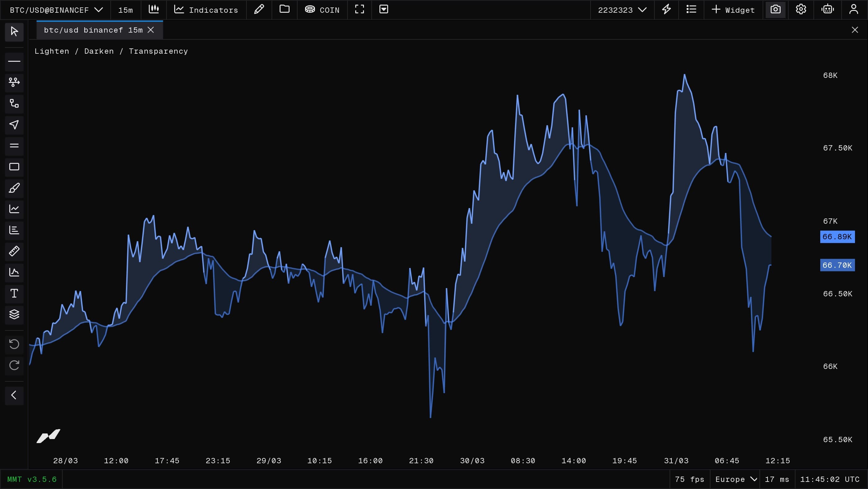Change the 15m timeframe
Image resolution: width=868 pixels, height=489 pixels.
pos(125,10)
